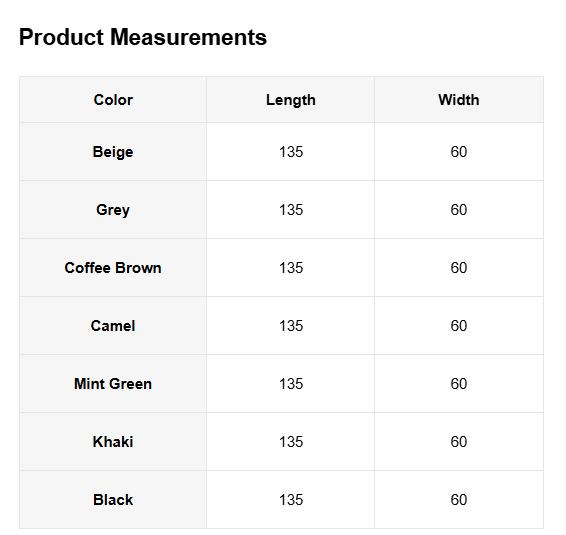This screenshot has width=566, height=535.
Task: Click the Grey row label
Action: (113, 210)
